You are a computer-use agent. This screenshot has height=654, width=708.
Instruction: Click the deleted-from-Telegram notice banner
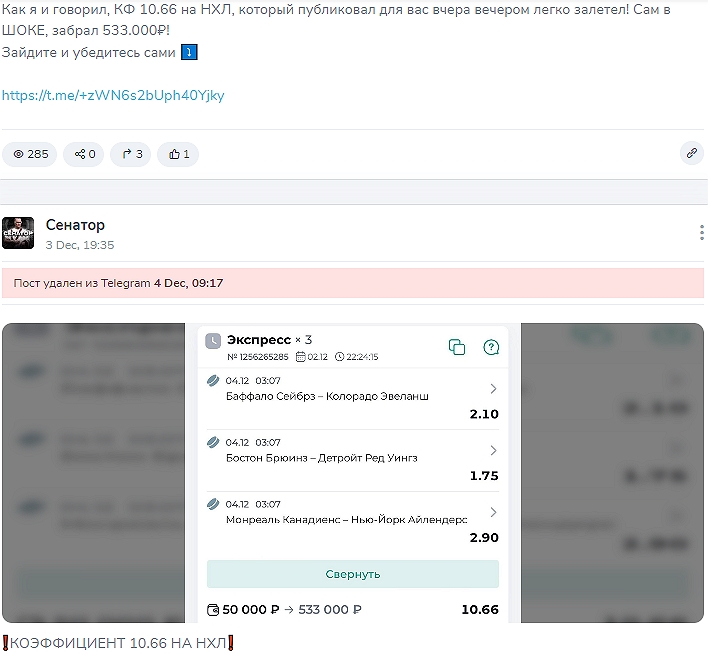(353, 283)
